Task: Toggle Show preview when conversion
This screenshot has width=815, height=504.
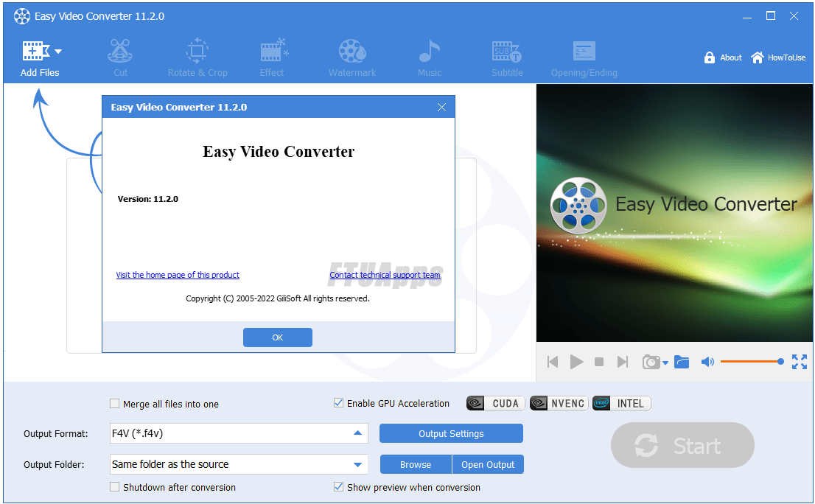Action: (x=338, y=487)
